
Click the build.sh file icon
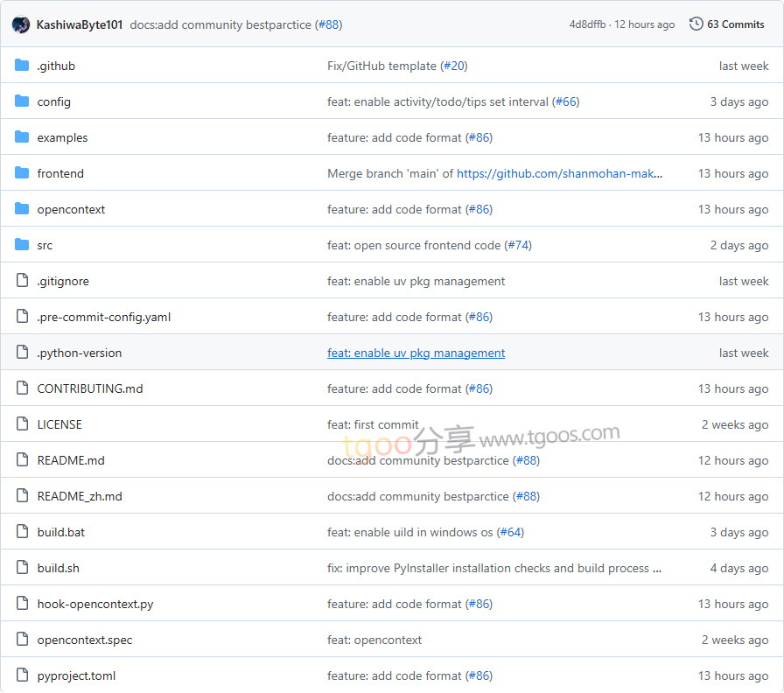[22, 568]
